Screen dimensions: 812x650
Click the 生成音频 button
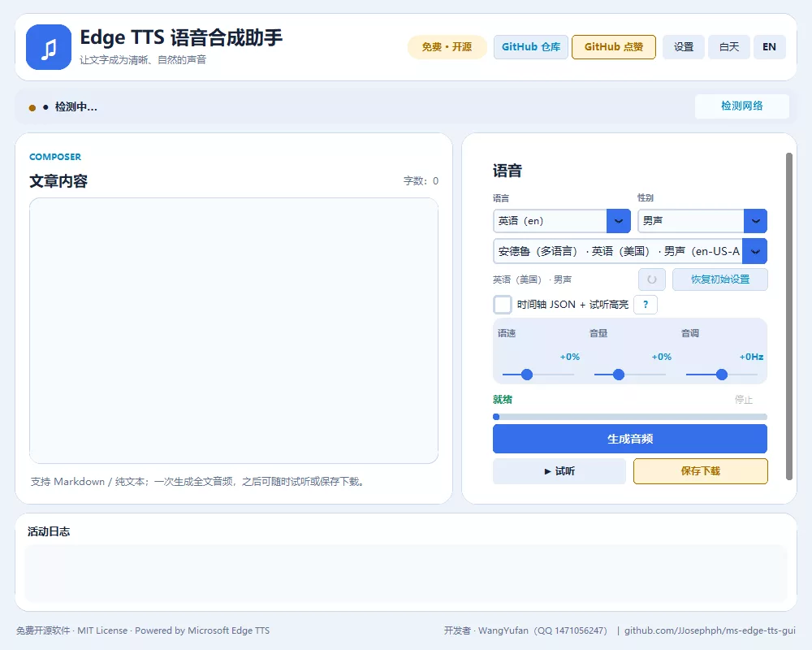[x=630, y=439]
